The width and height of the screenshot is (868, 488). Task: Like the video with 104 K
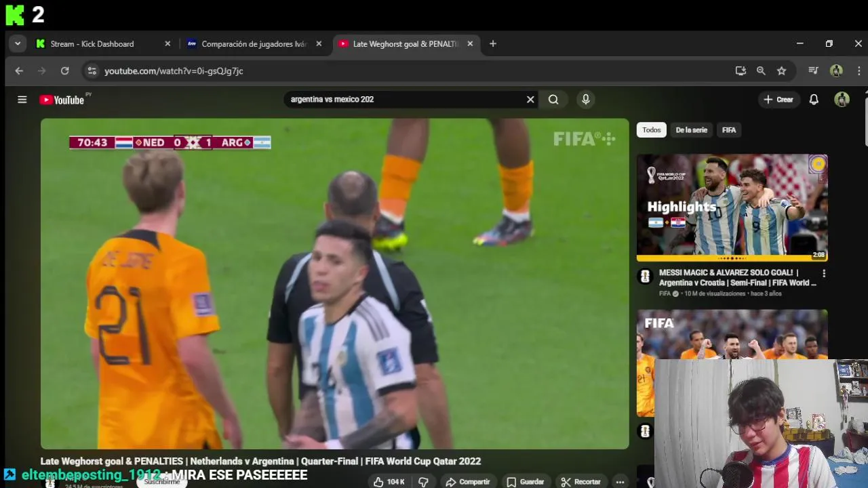click(389, 482)
